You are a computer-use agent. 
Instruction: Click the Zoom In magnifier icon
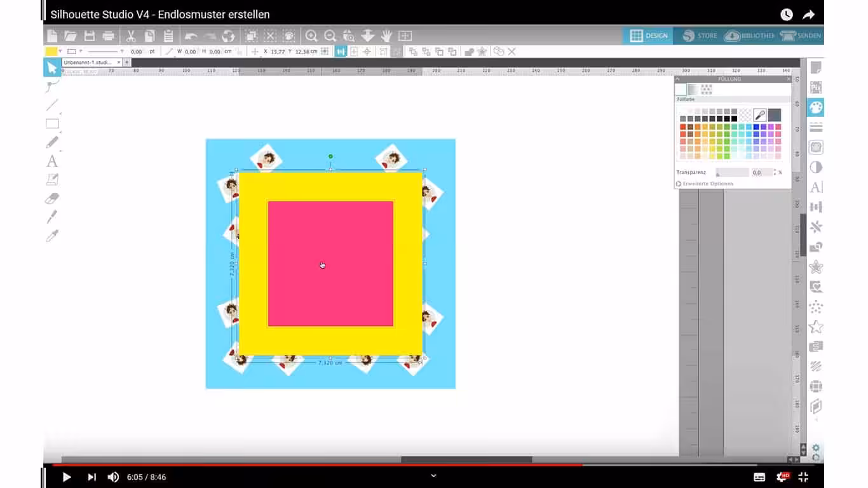311,36
